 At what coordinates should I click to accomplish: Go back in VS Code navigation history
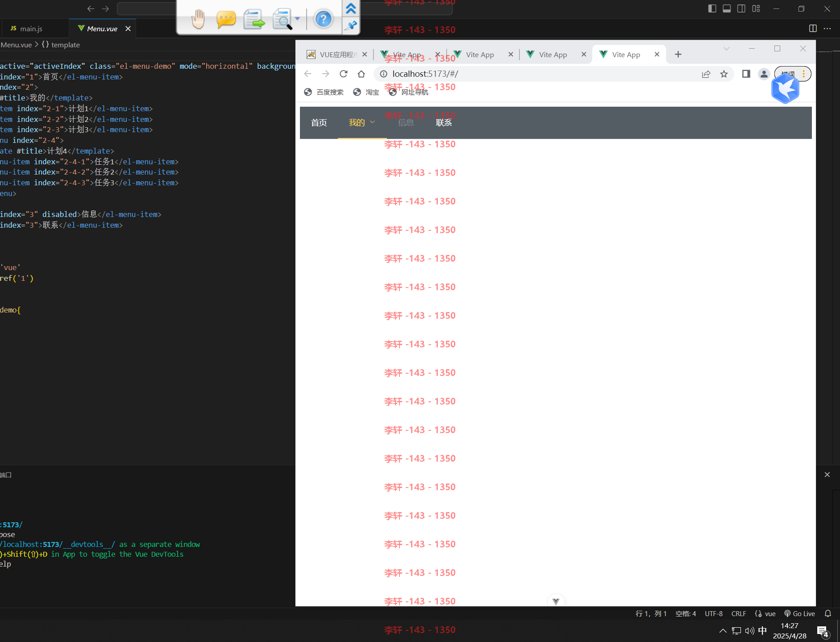pos(91,8)
